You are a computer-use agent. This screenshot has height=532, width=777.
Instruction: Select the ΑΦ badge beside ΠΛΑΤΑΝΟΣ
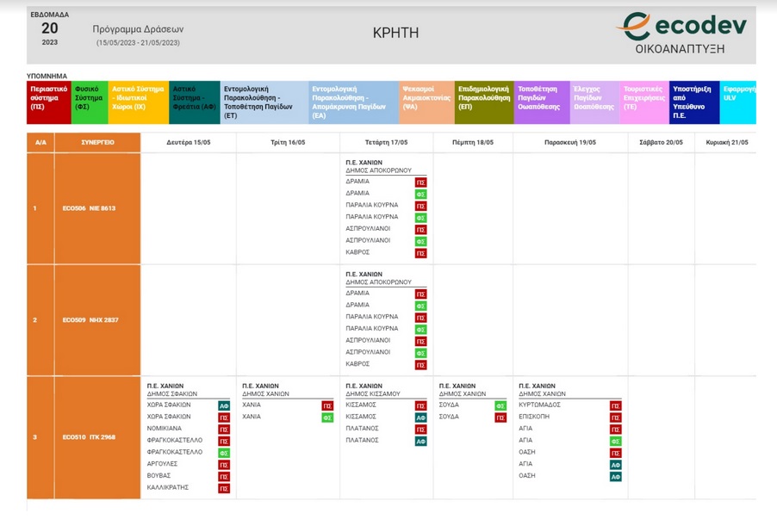tap(421, 441)
